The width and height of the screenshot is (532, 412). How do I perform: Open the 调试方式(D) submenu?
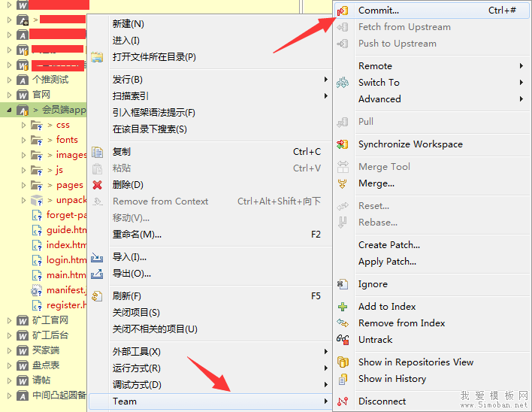click(210, 385)
